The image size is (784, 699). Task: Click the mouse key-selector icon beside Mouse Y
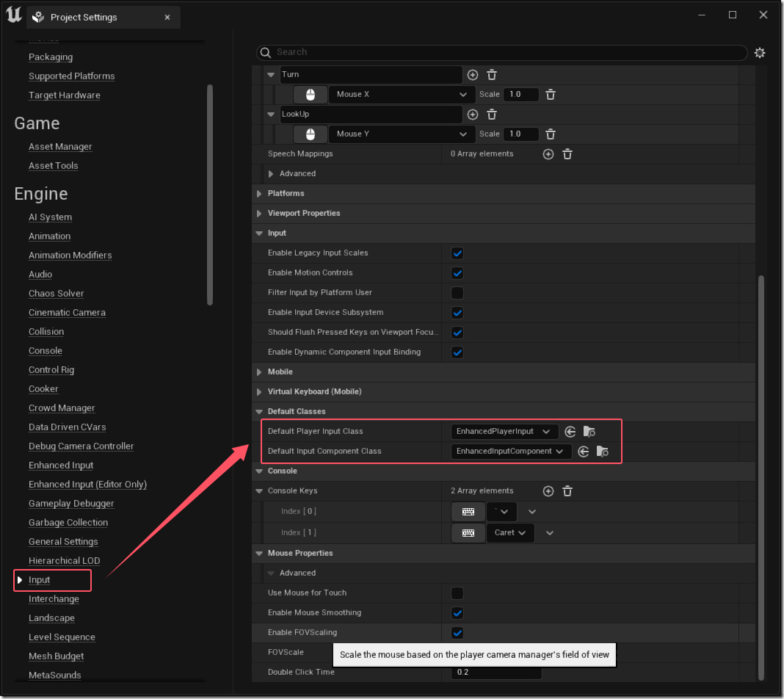pyautogui.click(x=311, y=134)
